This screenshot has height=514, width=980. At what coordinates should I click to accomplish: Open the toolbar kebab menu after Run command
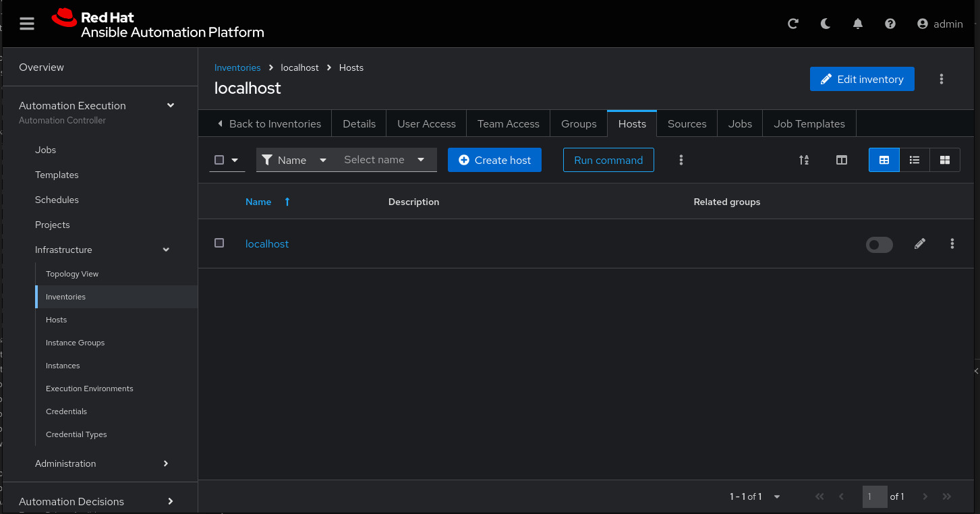tap(681, 160)
